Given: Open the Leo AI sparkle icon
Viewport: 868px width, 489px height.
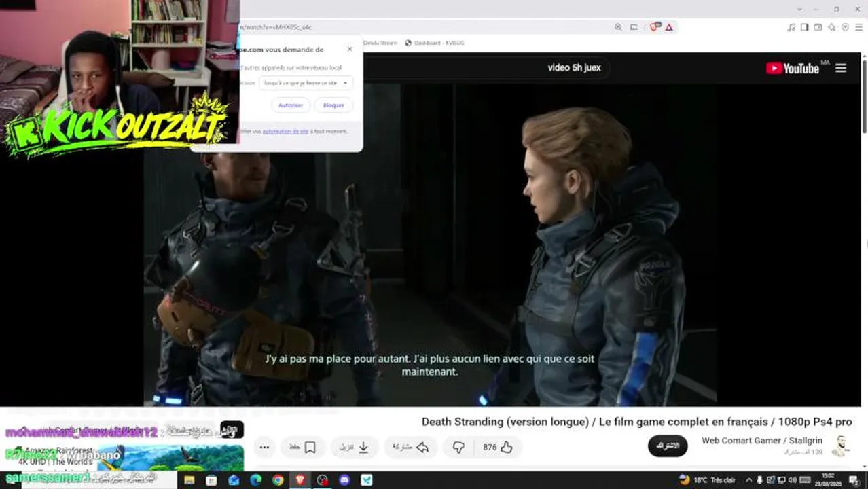Looking at the screenshot, I should 832,27.
